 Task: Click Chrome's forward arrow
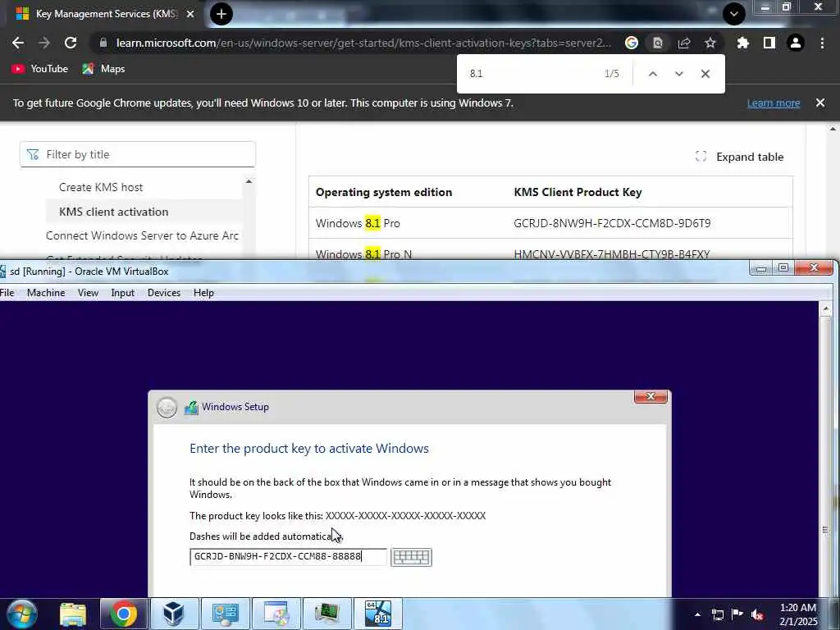point(44,43)
